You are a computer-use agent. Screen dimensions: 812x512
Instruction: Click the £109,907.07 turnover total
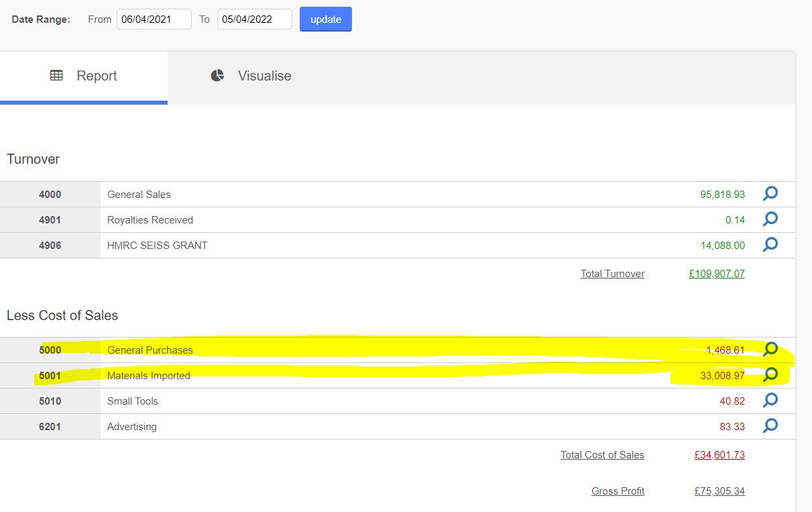point(717,274)
